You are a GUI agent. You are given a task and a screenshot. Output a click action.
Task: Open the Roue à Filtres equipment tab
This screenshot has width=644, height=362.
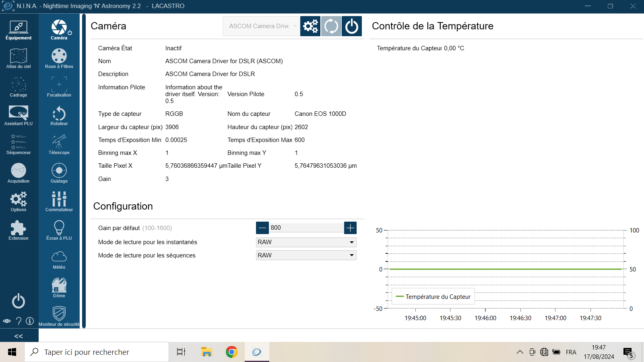pyautogui.click(x=59, y=59)
